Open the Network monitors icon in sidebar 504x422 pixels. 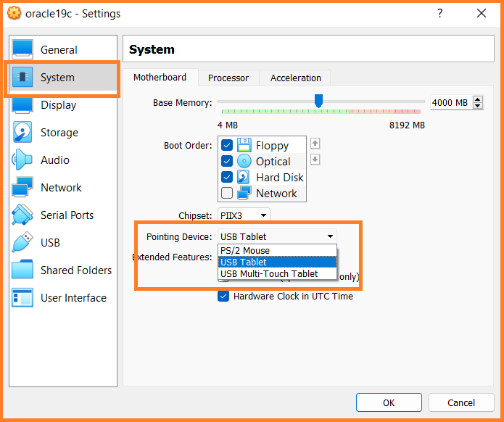pyautogui.click(x=22, y=187)
